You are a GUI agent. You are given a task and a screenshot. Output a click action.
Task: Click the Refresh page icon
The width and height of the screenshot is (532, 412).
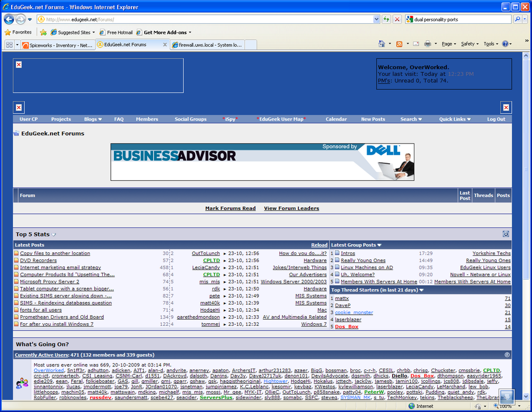click(386, 19)
